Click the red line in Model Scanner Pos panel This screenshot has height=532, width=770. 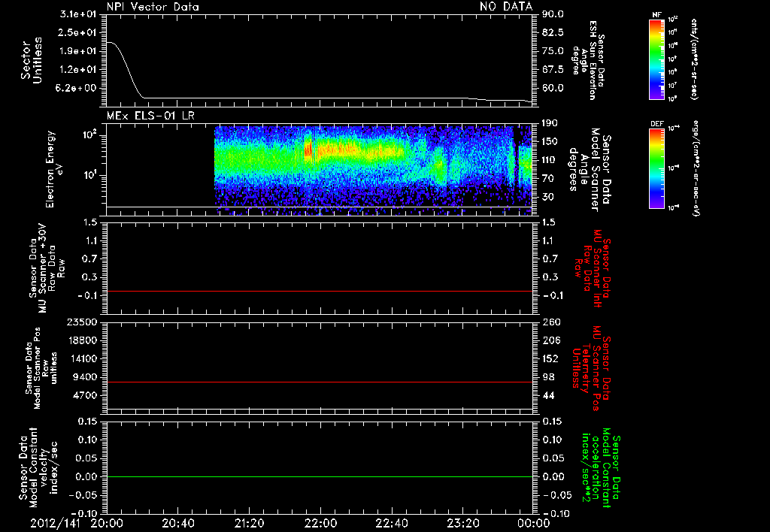coord(320,382)
